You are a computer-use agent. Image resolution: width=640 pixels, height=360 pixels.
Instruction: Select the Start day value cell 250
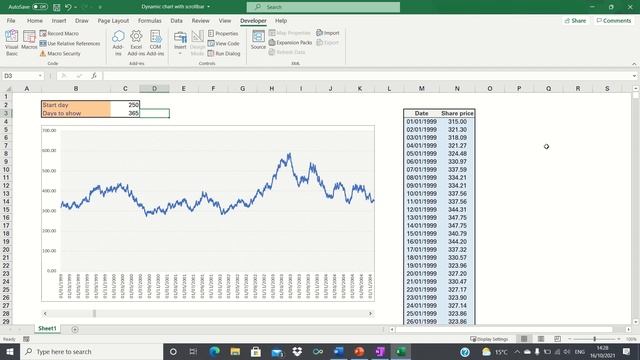125,105
